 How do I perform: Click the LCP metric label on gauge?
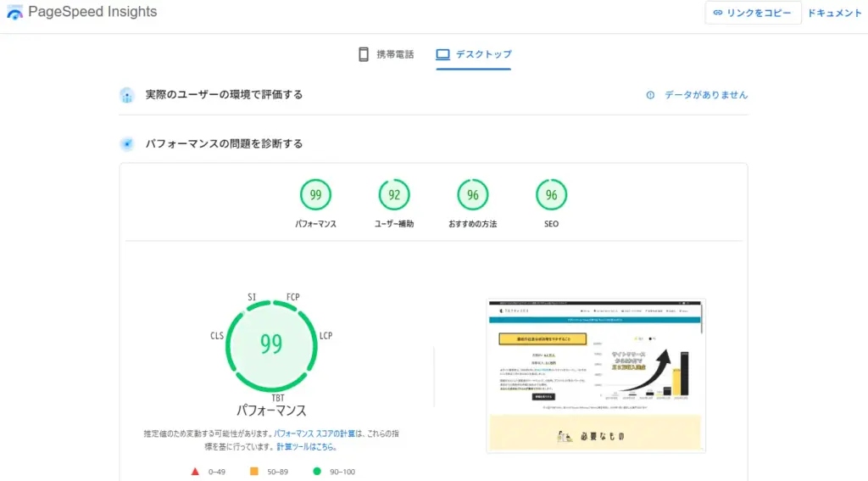(326, 336)
